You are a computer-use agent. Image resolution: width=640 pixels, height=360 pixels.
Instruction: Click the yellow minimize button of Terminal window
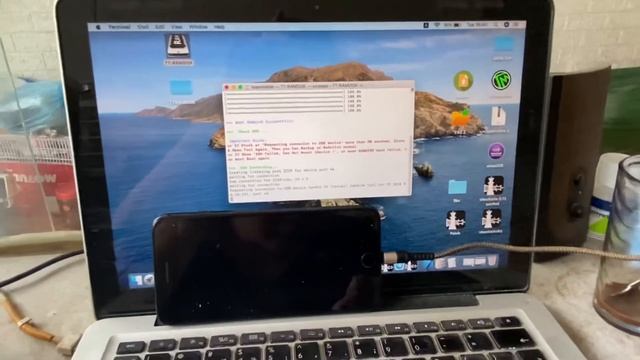click(x=234, y=87)
